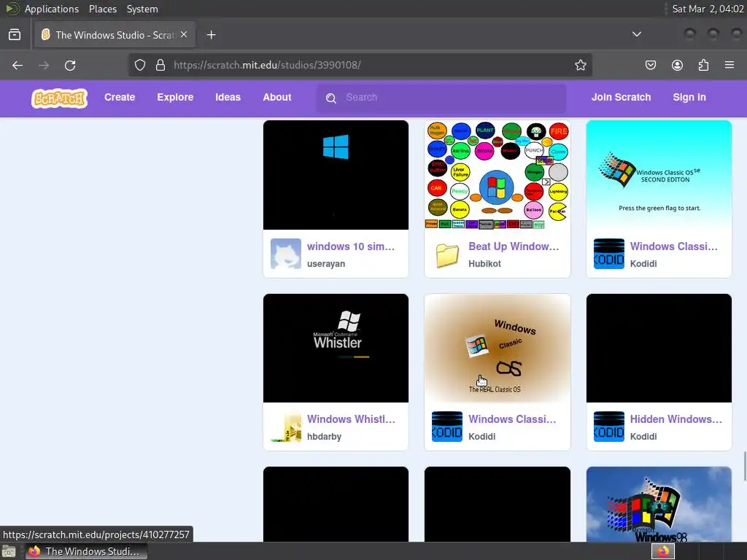Open the Windows 98 project thumbnail

pos(659,505)
